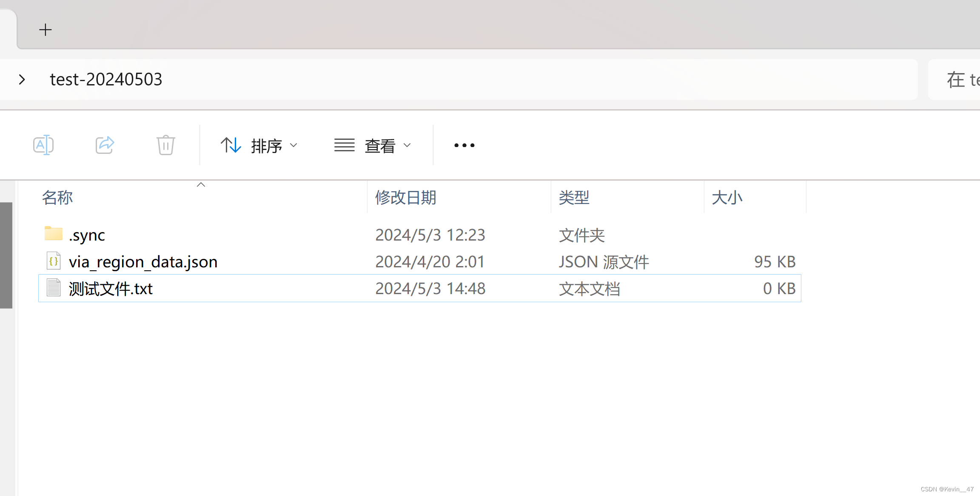
Task: Click the via_region_data.json file icon
Action: (x=54, y=261)
